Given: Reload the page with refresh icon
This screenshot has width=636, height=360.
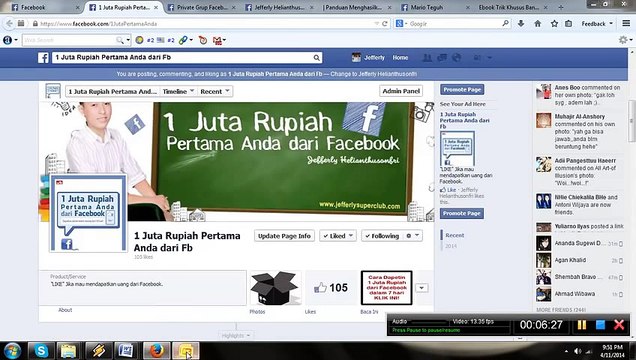Looking at the screenshot, I should click(x=385, y=24).
